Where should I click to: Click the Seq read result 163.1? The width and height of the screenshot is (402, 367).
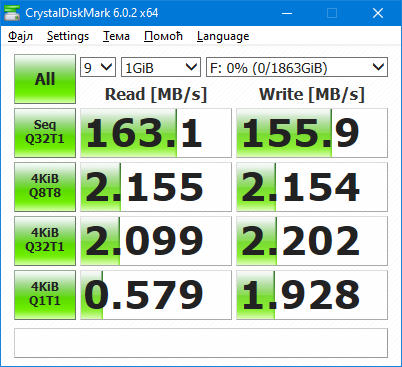pyautogui.click(x=156, y=133)
